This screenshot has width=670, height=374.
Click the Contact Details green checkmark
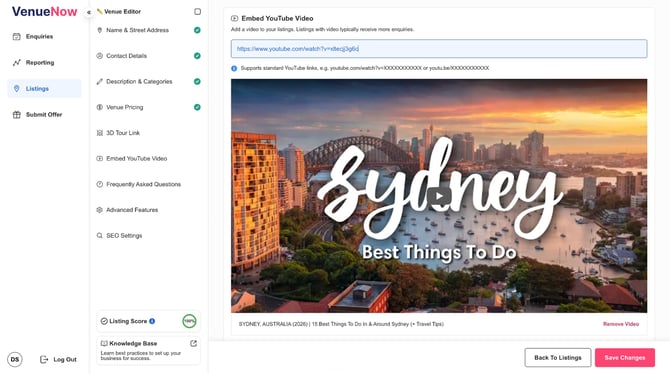coord(197,56)
